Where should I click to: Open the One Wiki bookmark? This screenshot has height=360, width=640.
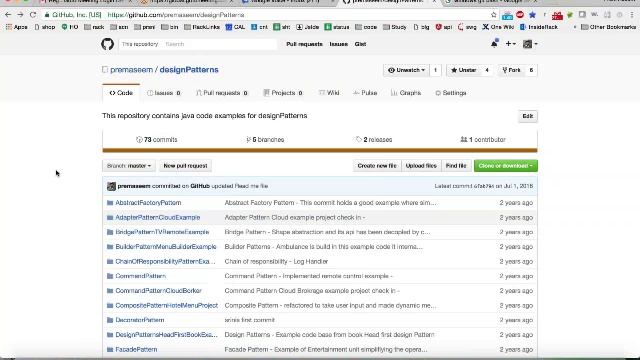pos(498,27)
